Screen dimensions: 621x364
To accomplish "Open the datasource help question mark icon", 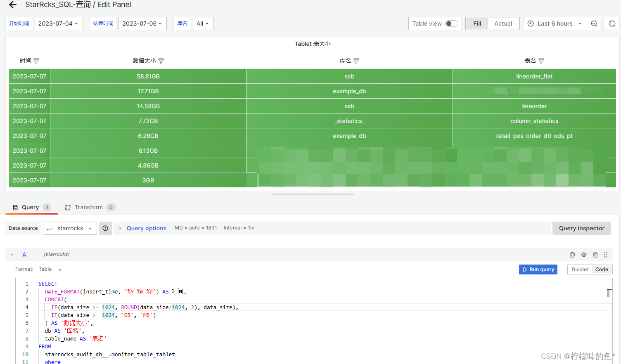I will tap(105, 228).
